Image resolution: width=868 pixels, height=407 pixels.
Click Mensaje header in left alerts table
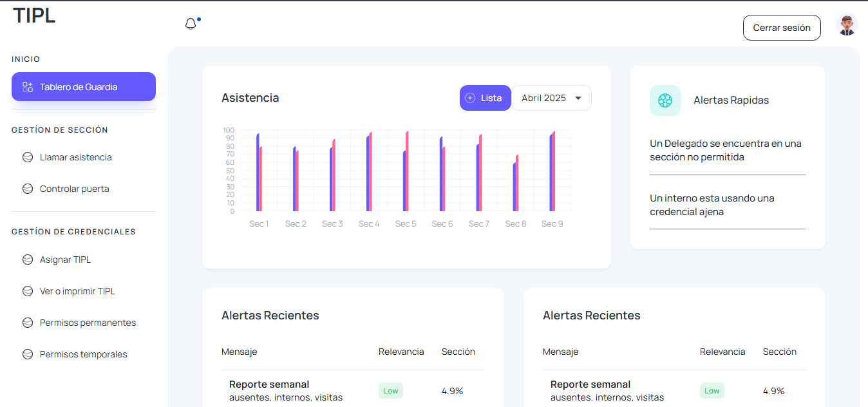[x=240, y=352]
